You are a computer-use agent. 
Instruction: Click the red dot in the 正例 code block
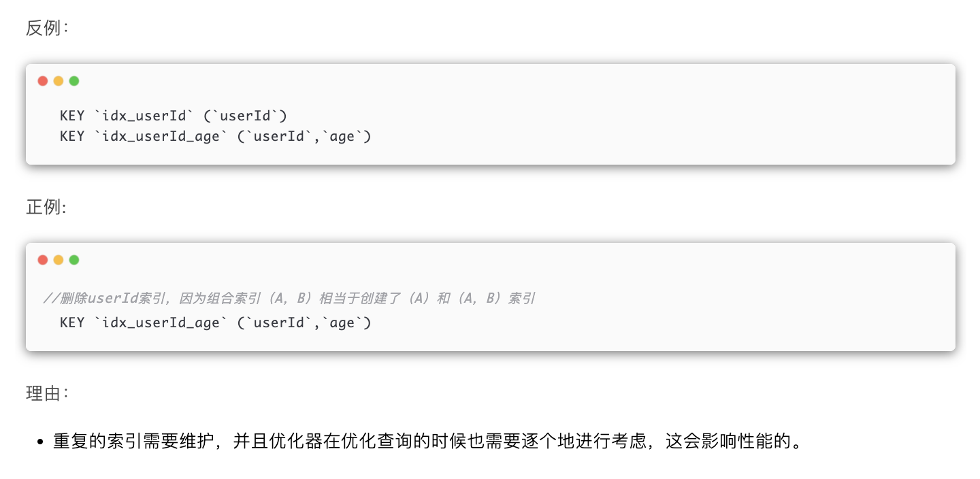[43, 260]
